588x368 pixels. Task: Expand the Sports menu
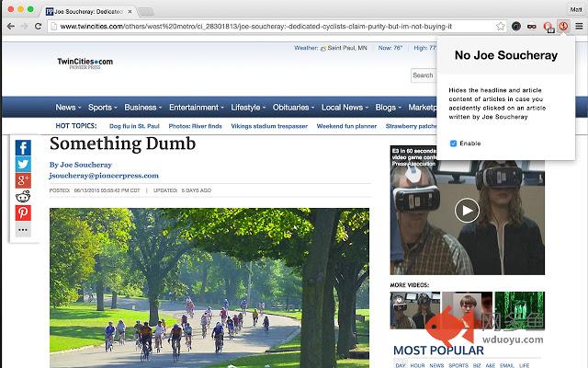102,108
